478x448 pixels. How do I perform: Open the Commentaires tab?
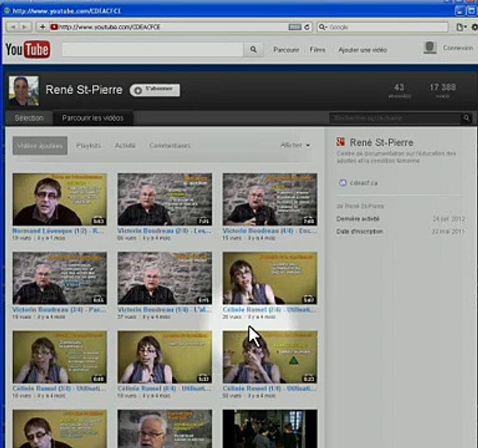click(169, 146)
